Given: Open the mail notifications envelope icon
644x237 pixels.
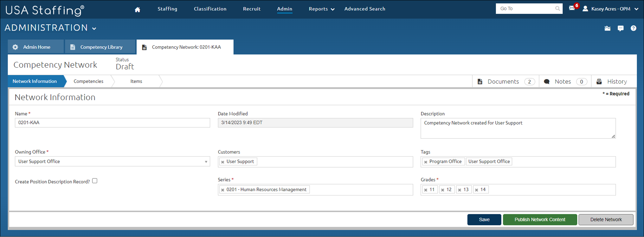Looking at the screenshot, I should (572, 8).
